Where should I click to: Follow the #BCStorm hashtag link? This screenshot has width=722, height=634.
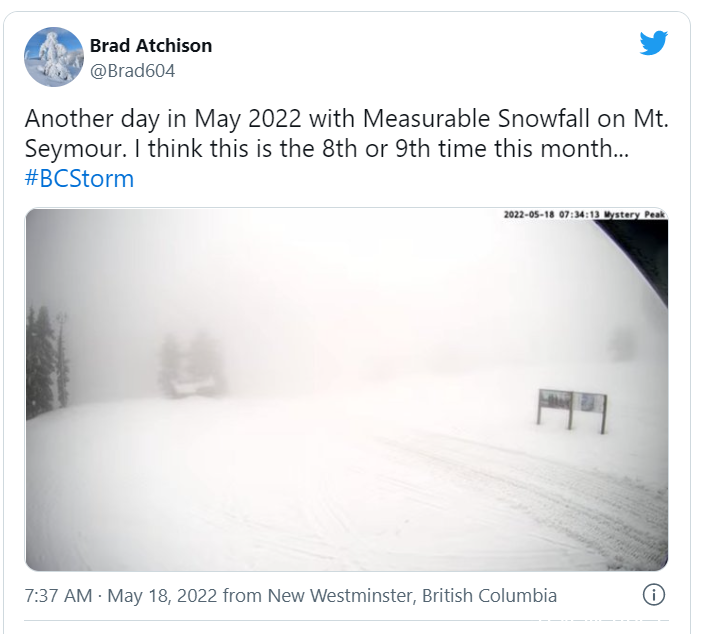pyautogui.click(x=79, y=179)
